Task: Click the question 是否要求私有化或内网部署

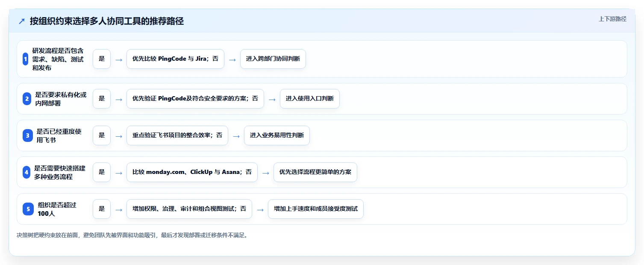Action: pos(61,99)
